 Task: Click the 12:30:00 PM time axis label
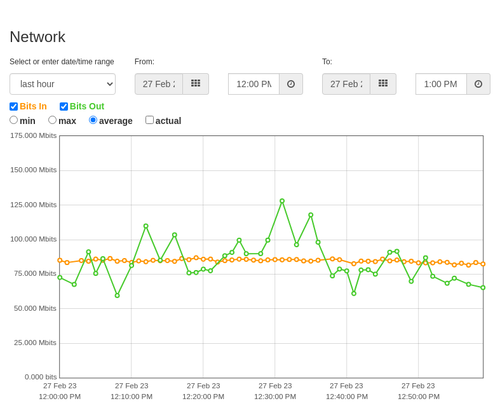(x=275, y=397)
